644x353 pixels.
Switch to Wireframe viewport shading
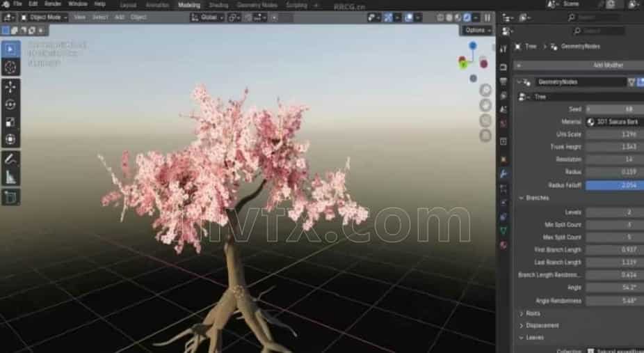coord(441,17)
